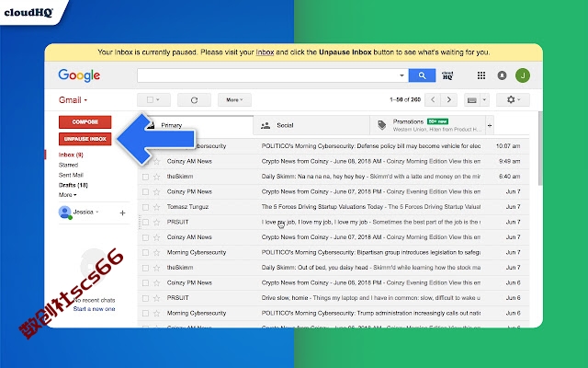
Task: Open the Inbox (9) folder
Action: pos(71,155)
